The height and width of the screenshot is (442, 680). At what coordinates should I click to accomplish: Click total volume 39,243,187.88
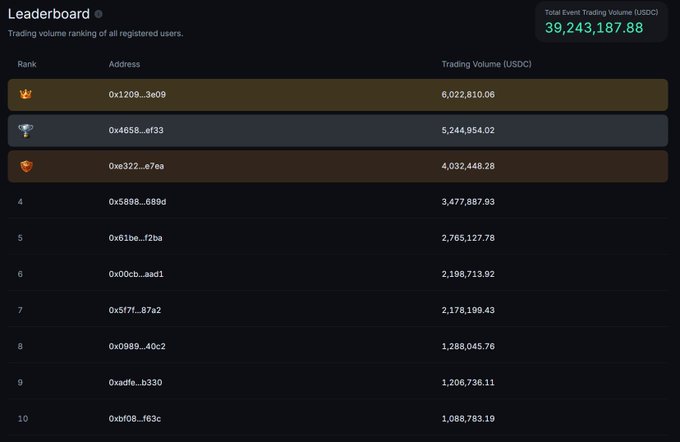pos(594,28)
